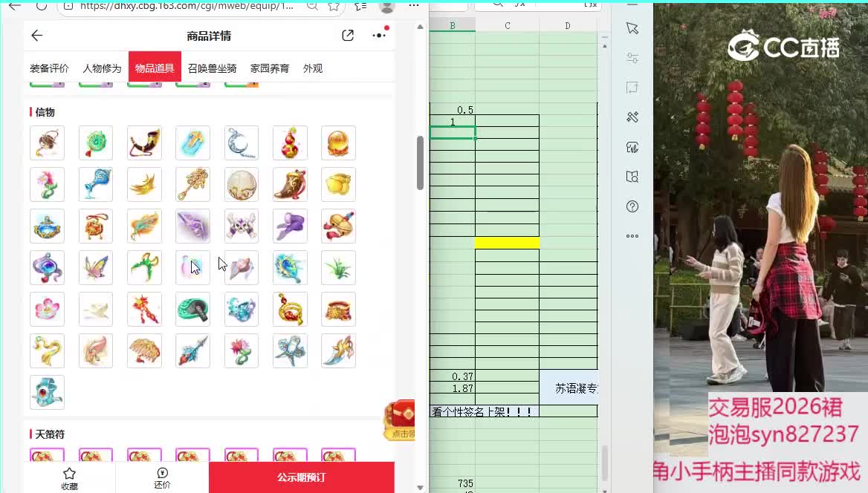The height and width of the screenshot is (493, 868).
Task: Switch to the 召唤兽坐骑 tab
Action: [x=212, y=68]
